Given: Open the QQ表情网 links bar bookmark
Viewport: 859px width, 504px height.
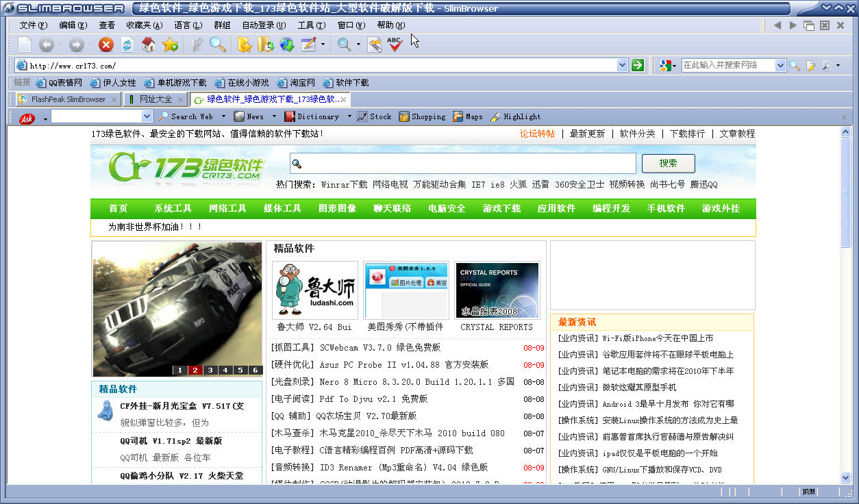Looking at the screenshot, I should coord(59,83).
